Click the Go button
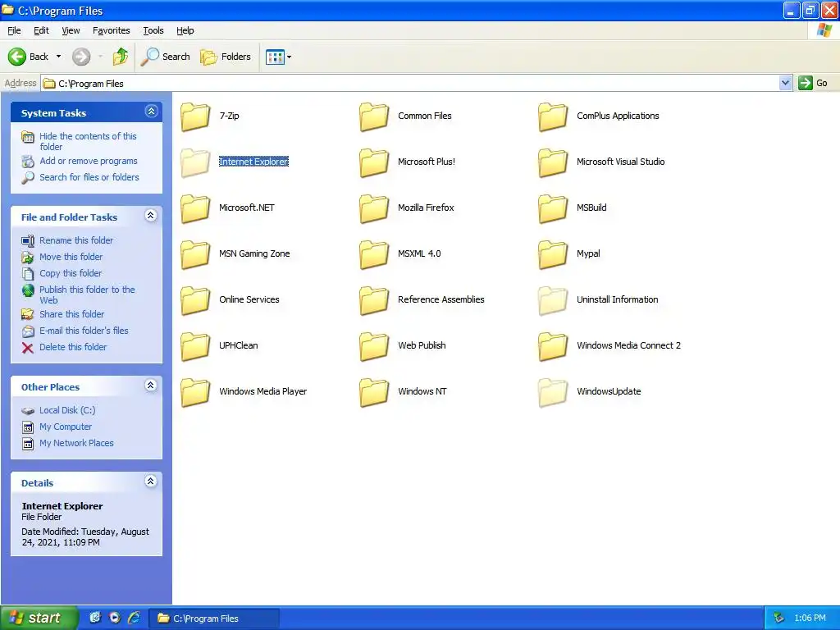Image resolution: width=840 pixels, height=630 pixels. 813,83
